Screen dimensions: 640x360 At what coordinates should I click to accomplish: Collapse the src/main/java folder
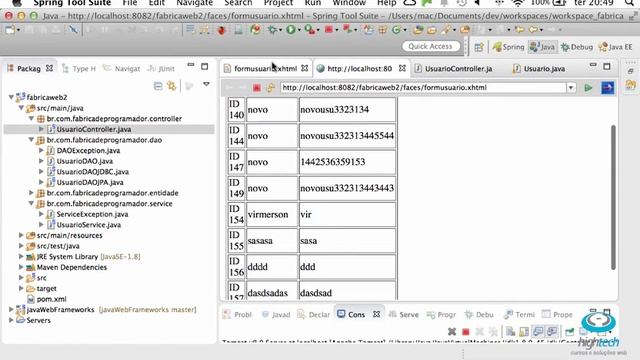21,108
